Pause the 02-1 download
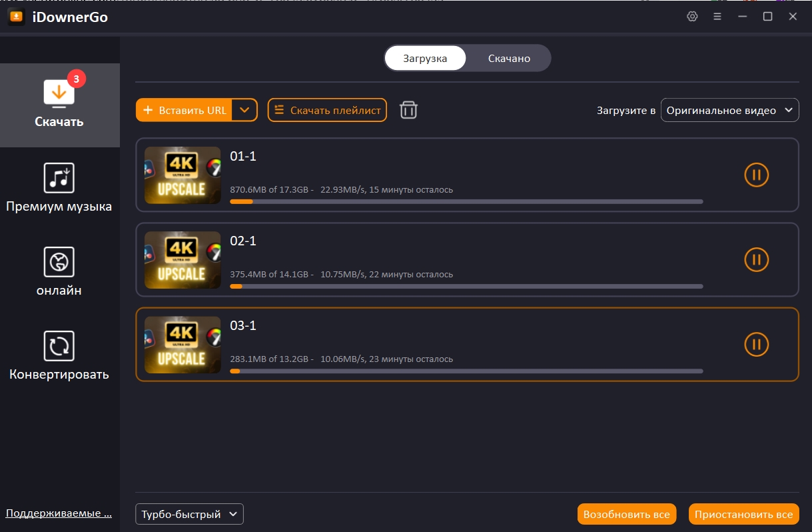 (756, 260)
